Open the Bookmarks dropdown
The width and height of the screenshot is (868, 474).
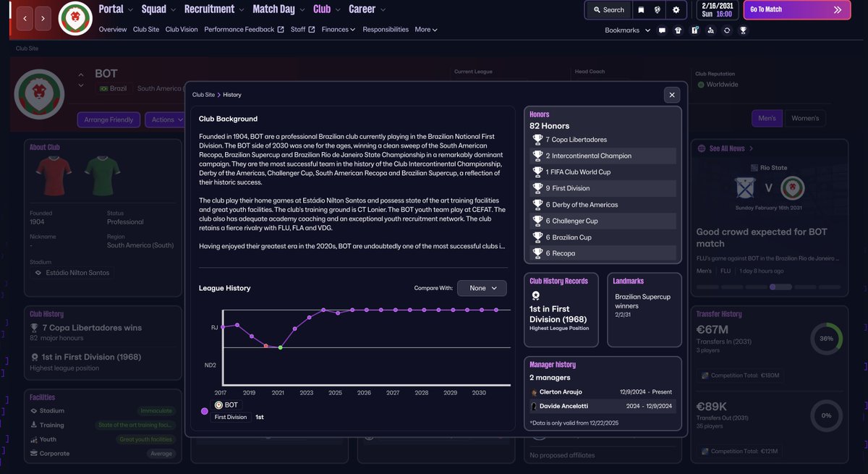click(627, 30)
